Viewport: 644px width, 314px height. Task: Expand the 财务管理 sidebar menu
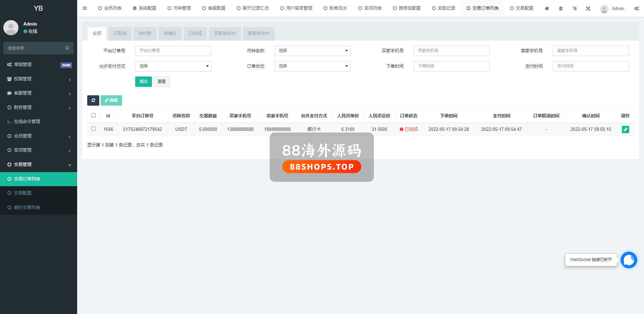[x=39, y=107]
